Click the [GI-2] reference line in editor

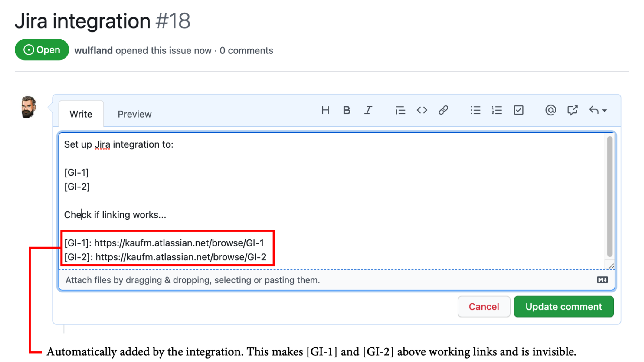pos(77,187)
